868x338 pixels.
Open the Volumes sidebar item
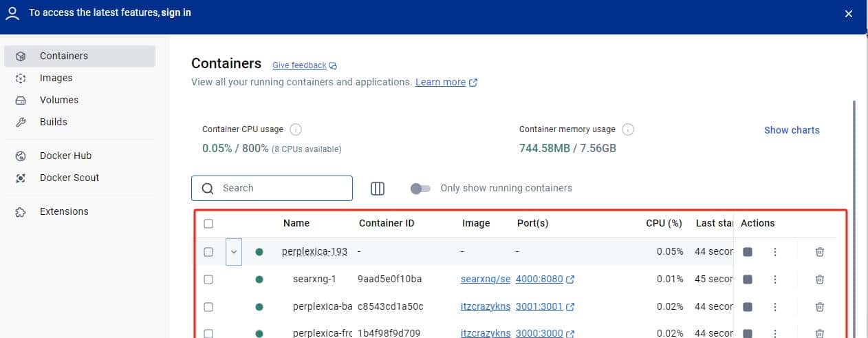[80, 100]
